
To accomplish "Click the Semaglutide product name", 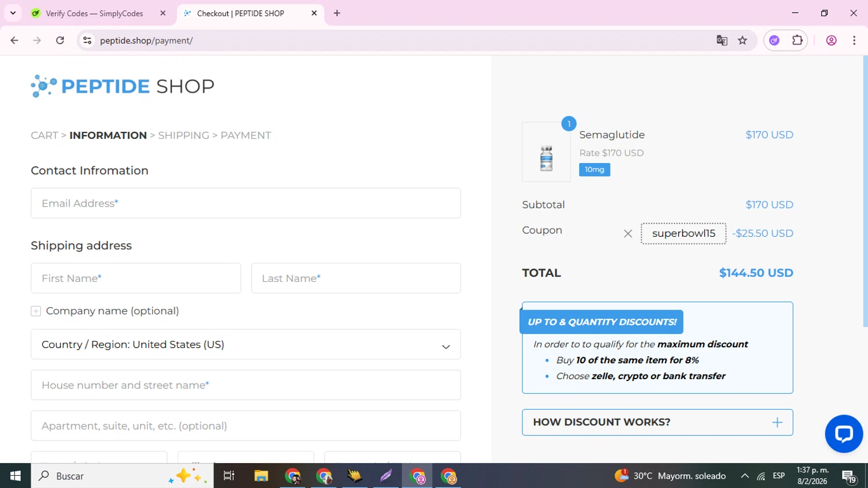I will pyautogui.click(x=612, y=135).
